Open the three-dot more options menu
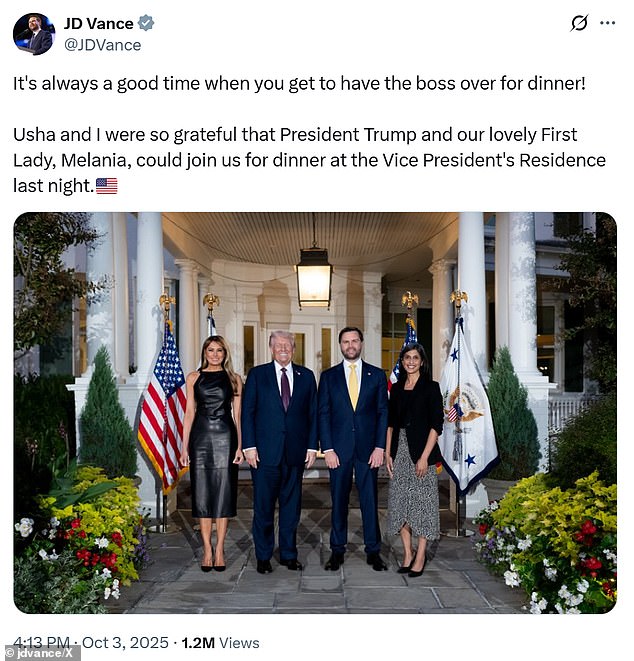The width and height of the screenshot is (634, 661). coord(607,23)
